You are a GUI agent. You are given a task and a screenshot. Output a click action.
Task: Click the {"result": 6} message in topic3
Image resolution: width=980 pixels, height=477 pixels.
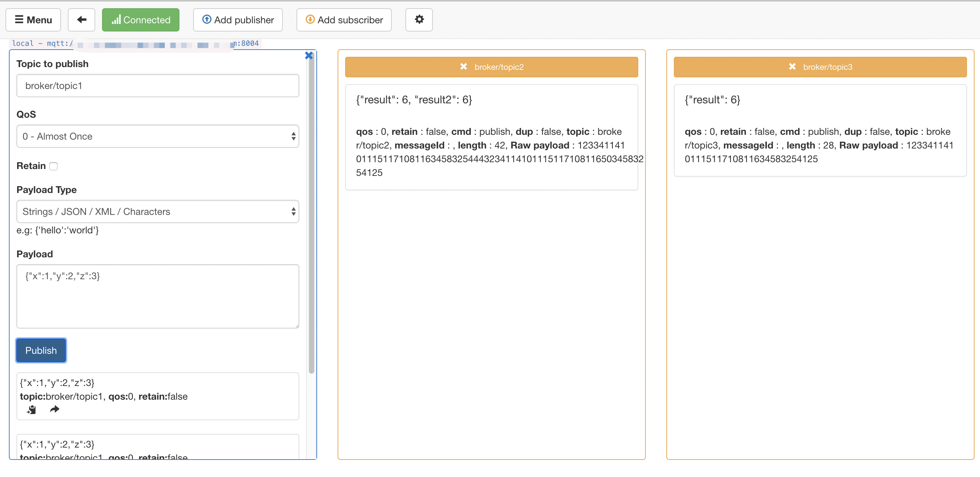pos(712,100)
